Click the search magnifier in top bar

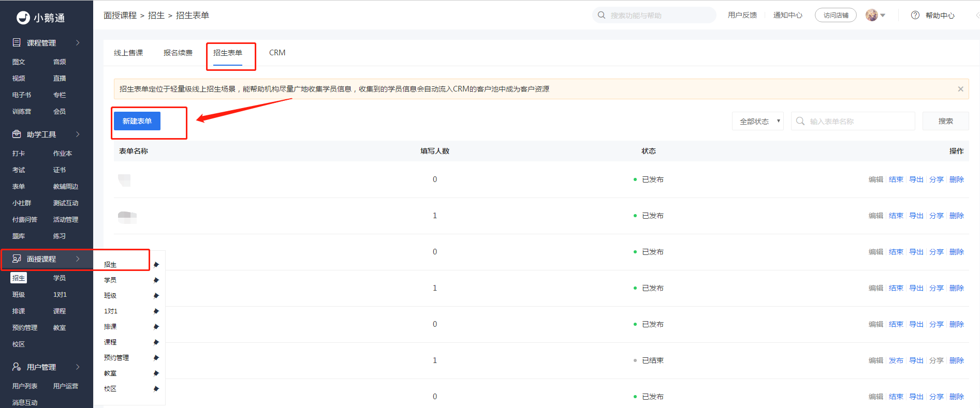602,15
